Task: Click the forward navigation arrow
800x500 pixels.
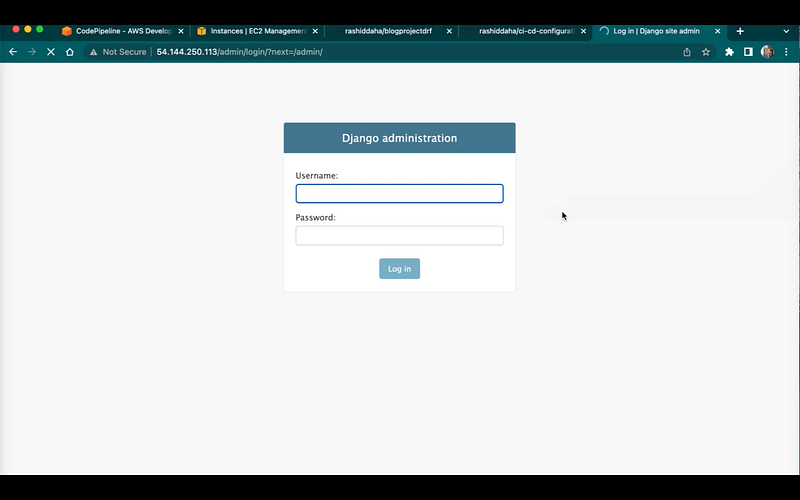Action: coord(32,52)
